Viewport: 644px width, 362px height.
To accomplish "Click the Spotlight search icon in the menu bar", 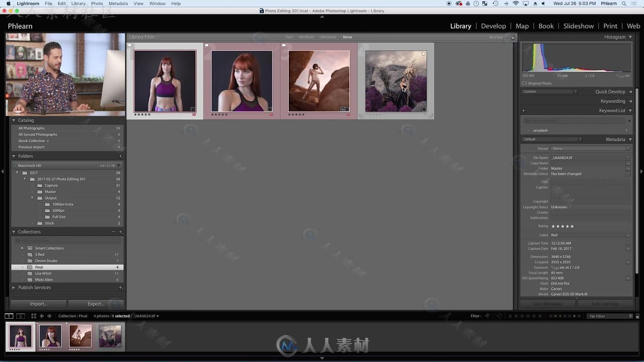I will click(x=624, y=4).
